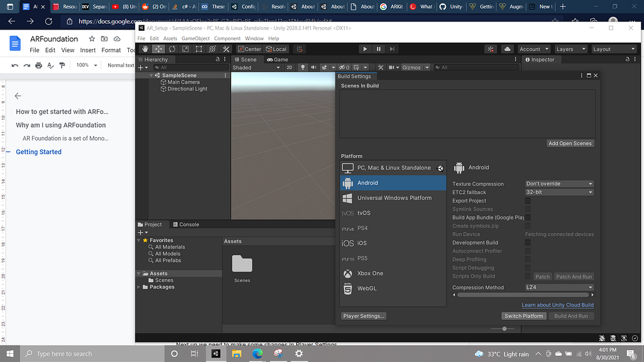Open Microsoft Edge from taskbar
Image resolution: width=644 pixels, height=362 pixels.
pyautogui.click(x=257, y=353)
